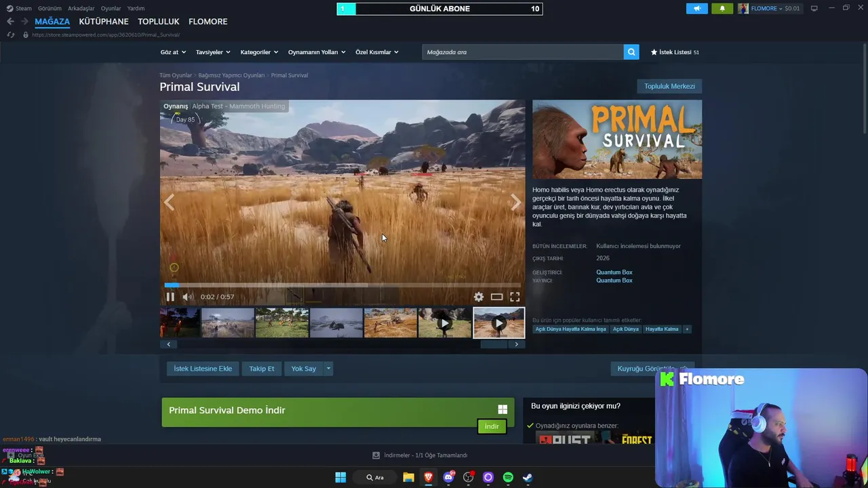
Task: Go to the previous media with the left arrow
Action: (x=169, y=202)
